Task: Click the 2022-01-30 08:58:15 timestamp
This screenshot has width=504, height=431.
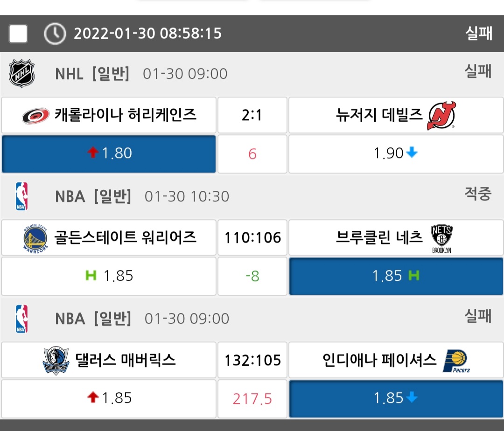Action: [x=147, y=34]
